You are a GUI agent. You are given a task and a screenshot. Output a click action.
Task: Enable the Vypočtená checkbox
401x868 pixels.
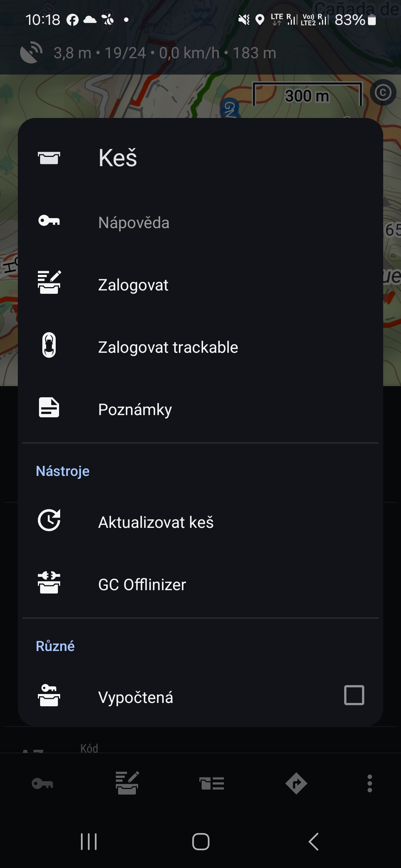click(x=354, y=695)
